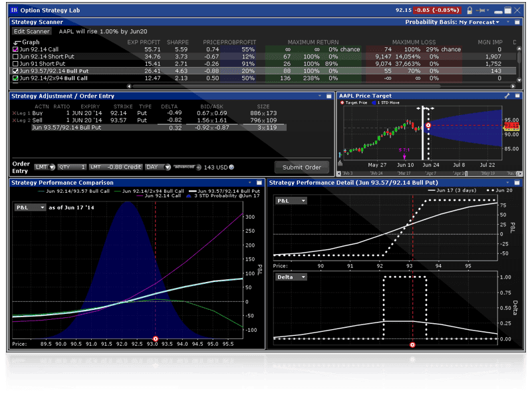The width and height of the screenshot is (532, 399).
Task: Open the LMT order type dropdown
Action: (x=45, y=167)
